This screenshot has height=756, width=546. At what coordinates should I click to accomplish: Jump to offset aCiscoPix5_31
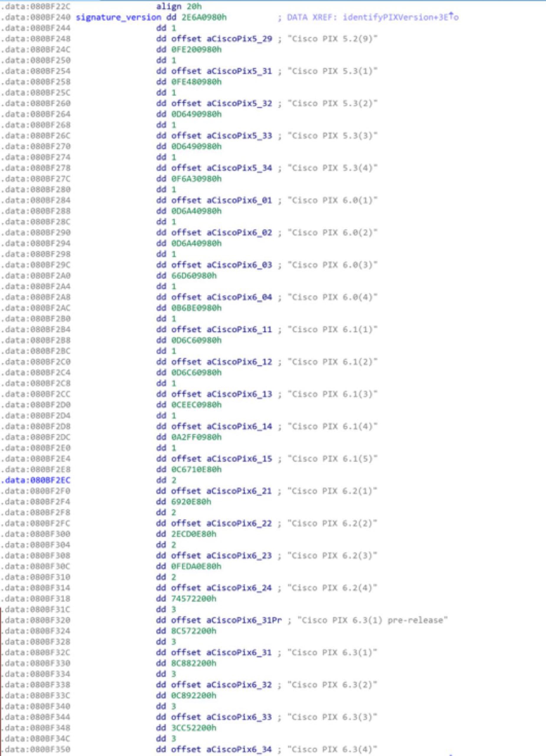coord(239,71)
